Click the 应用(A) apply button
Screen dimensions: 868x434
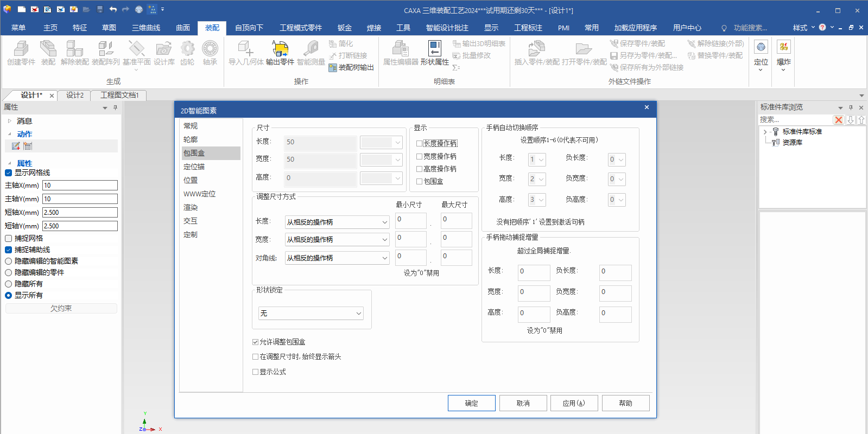(574, 403)
